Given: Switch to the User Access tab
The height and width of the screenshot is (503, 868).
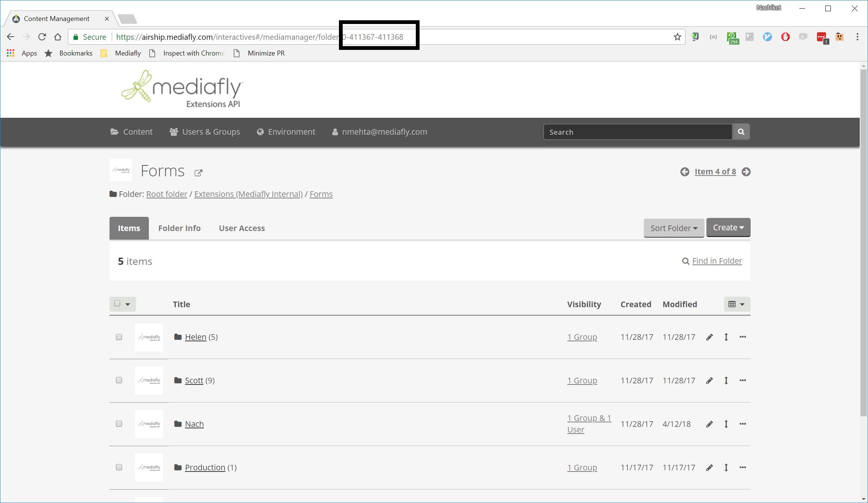Looking at the screenshot, I should [241, 228].
